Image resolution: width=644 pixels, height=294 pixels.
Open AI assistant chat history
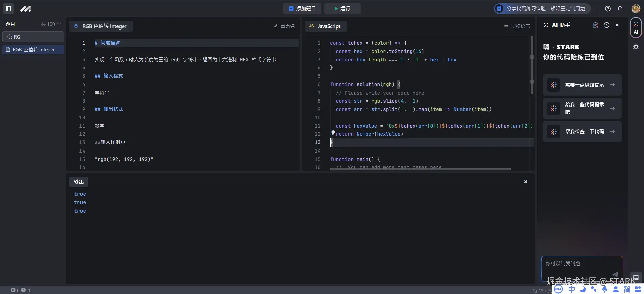pyautogui.click(x=606, y=25)
